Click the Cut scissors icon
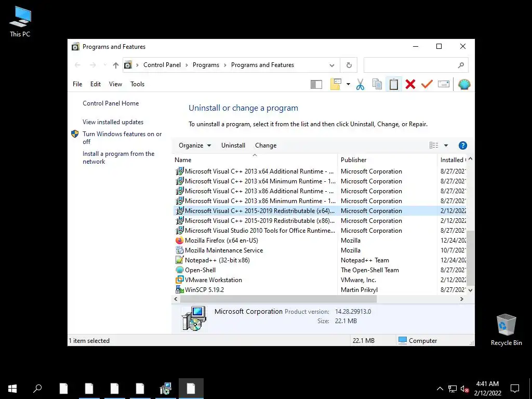 pyautogui.click(x=361, y=84)
